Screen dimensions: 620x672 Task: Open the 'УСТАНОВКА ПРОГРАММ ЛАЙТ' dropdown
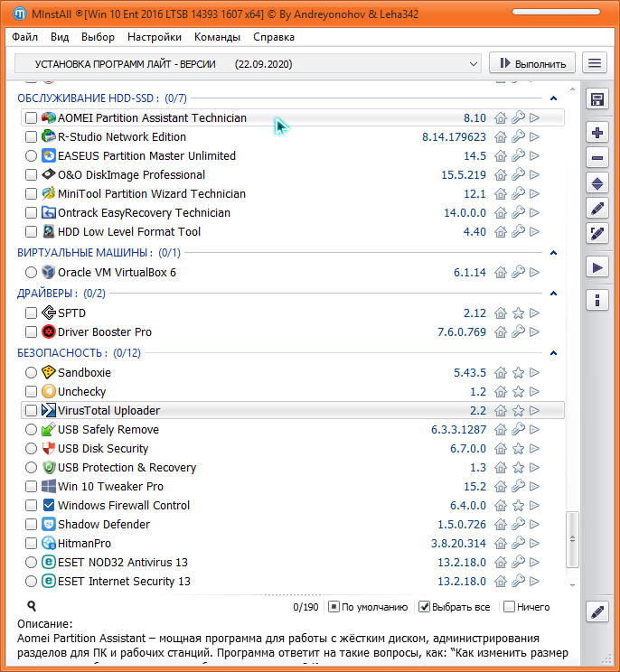248,64
